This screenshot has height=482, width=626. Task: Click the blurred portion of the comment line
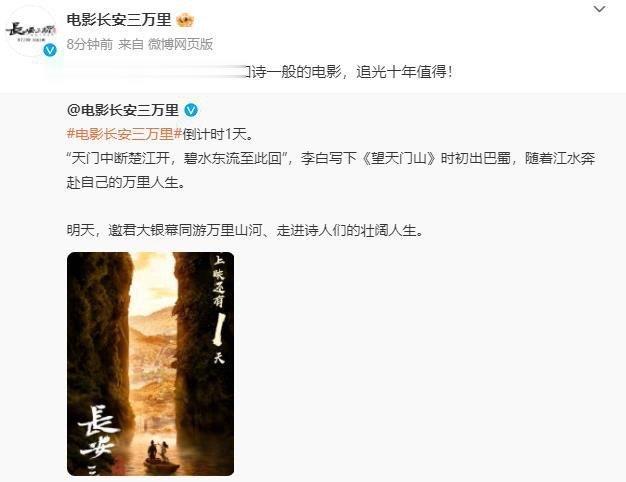pyautogui.click(x=156, y=72)
